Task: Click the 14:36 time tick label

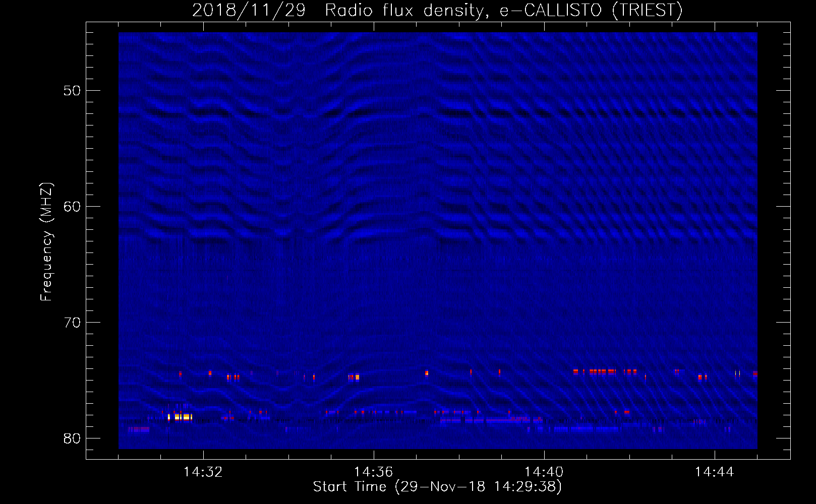Action: click(373, 472)
